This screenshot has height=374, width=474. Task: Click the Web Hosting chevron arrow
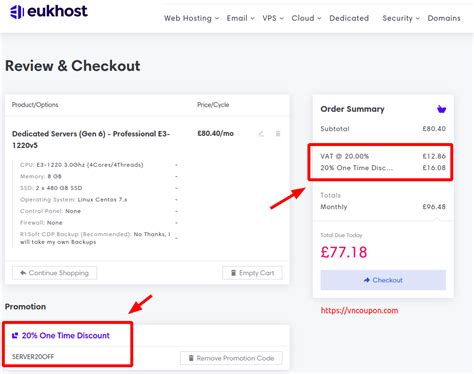tap(217, 18)
